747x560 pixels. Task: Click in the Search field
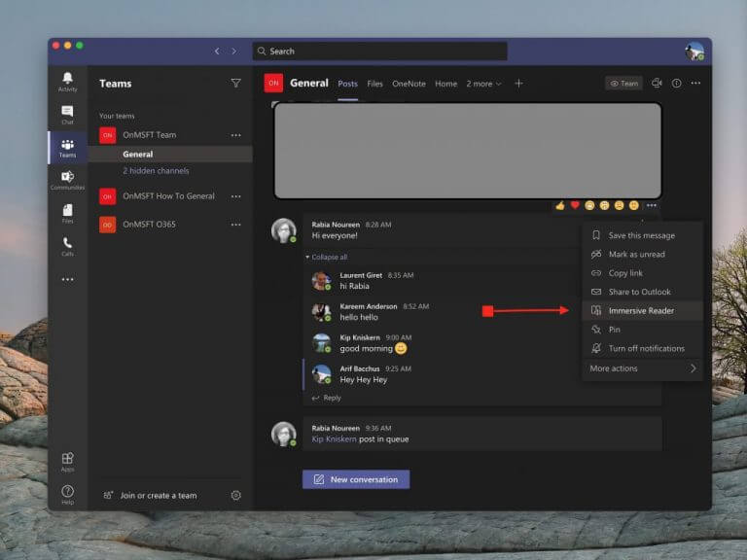(x=379, y=52)
